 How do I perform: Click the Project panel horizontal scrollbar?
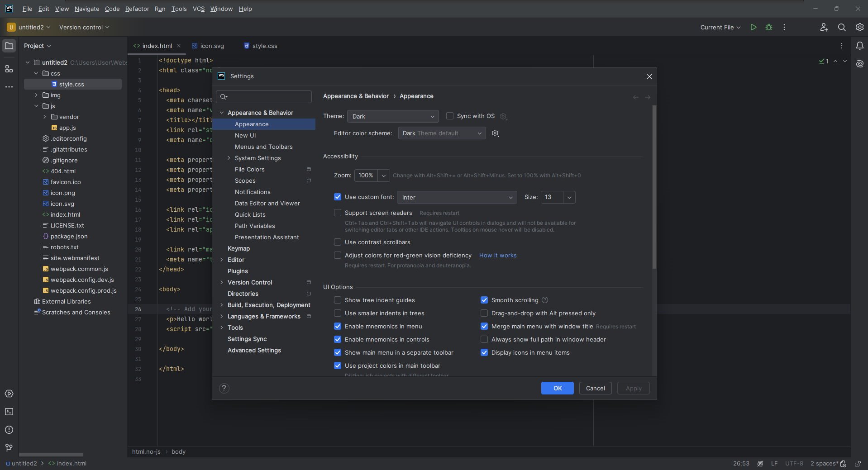(51, 455)
